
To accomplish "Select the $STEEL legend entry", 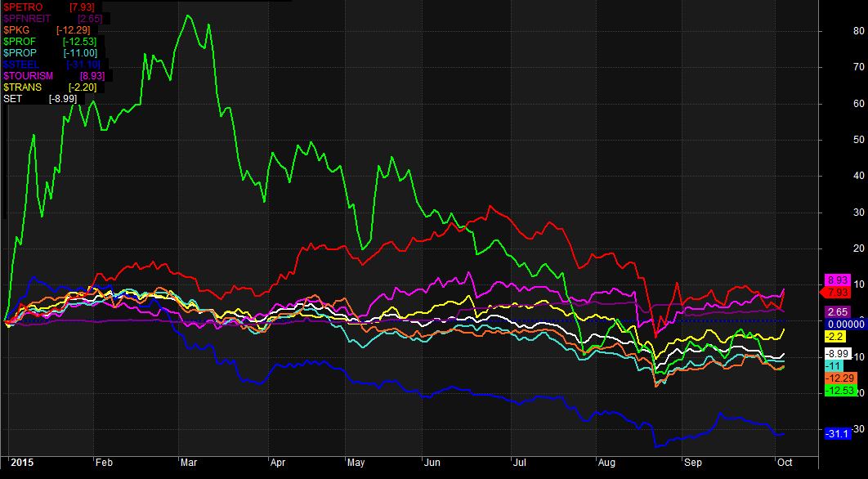I will click(x=21, y=65).
